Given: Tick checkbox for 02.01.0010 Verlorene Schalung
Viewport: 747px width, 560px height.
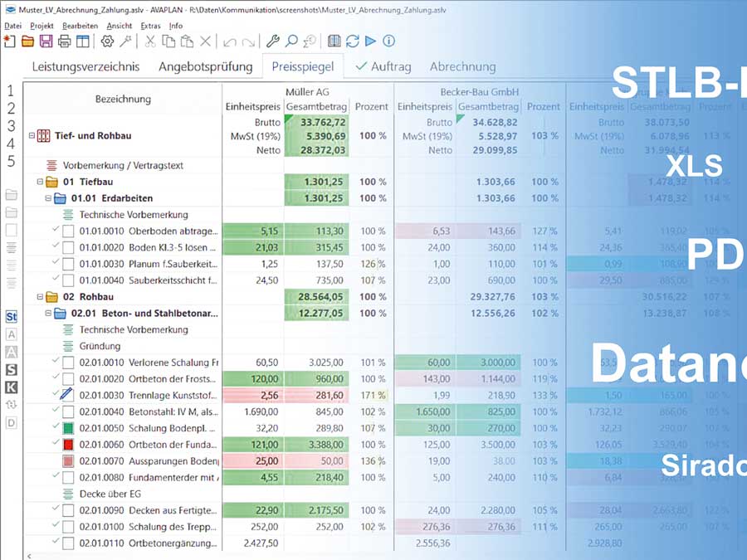Looking at the screenshot, I should pos(68,363).
